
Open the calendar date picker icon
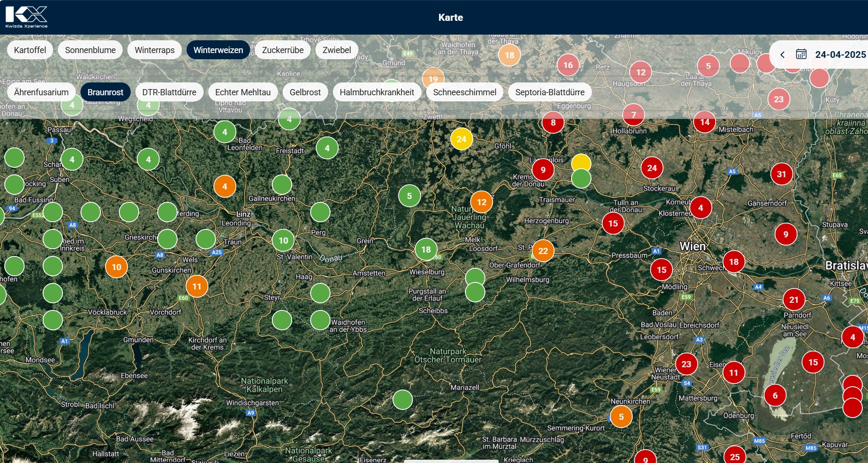801,54
